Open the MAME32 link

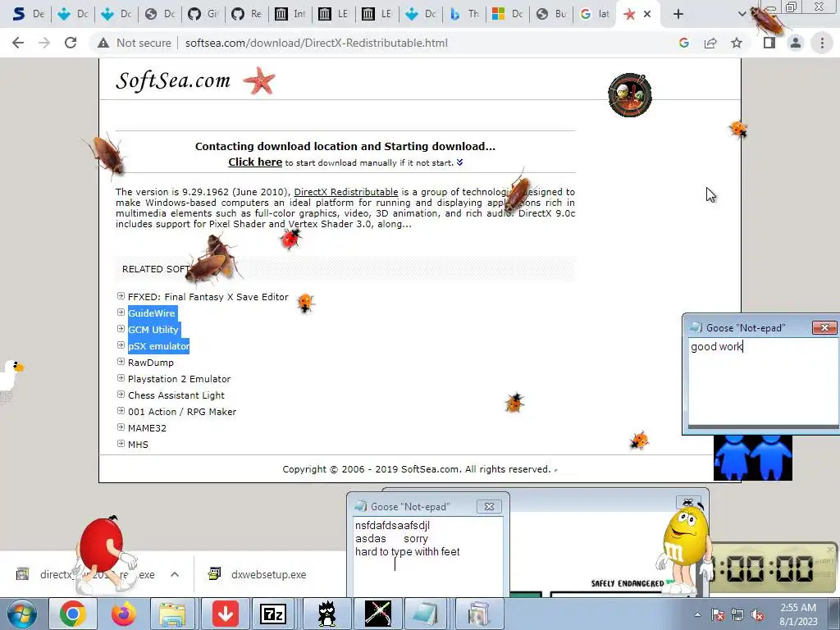[x=148, y=428]
